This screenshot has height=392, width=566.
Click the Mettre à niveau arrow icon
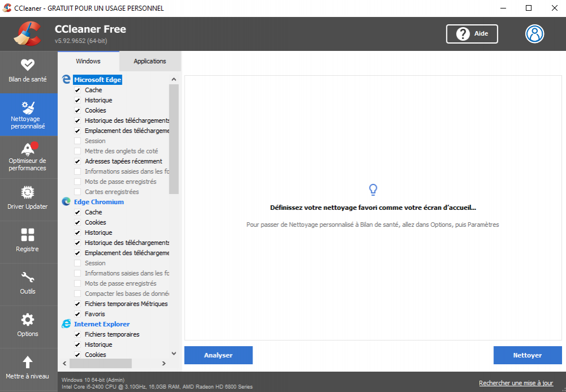(x=27, y=362)
